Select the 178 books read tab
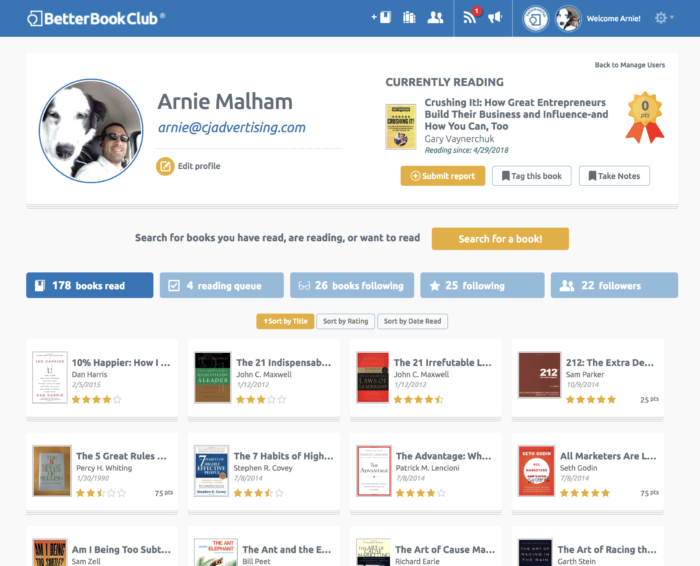The width and height of the screenshot is (700, 566). 90,285
